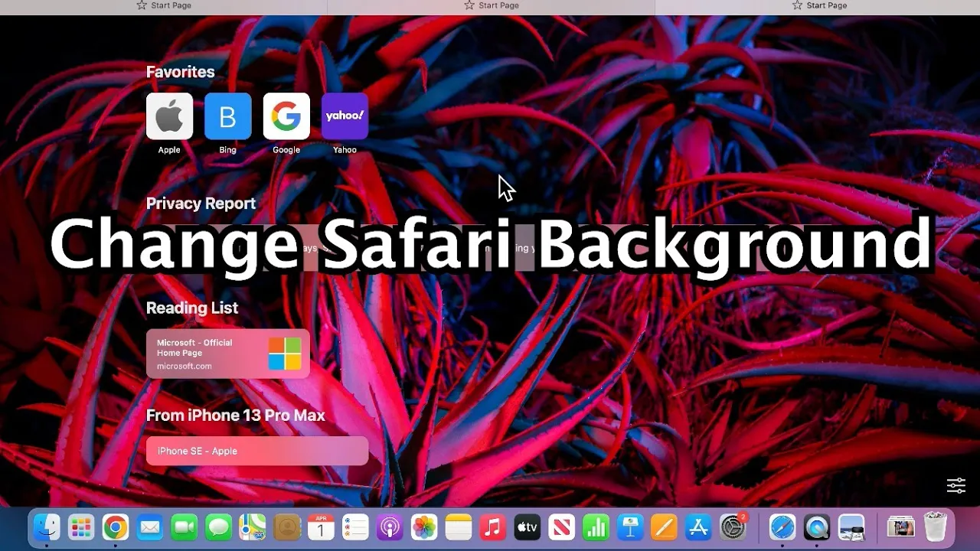This screenshot has height=551, width=980.
Task: Open Music from the Dock
Action: [492, 527]
